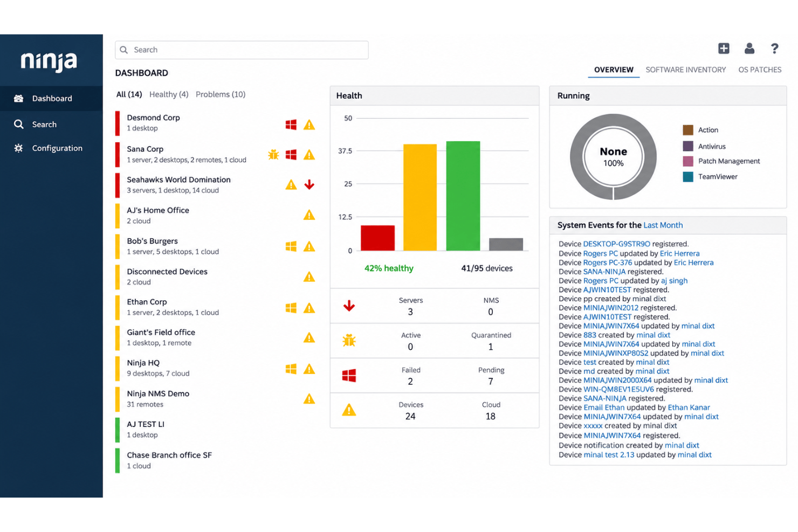Open MINIAJWIN2012 device link
Viewport: 798px width, 532px height.
611,308
